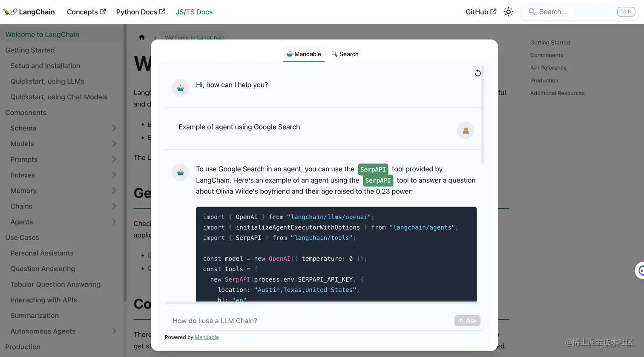This screenshot has width=644, height=357.
Task: Click the external link icon next to Python Docs
Action: pos(162,12)
